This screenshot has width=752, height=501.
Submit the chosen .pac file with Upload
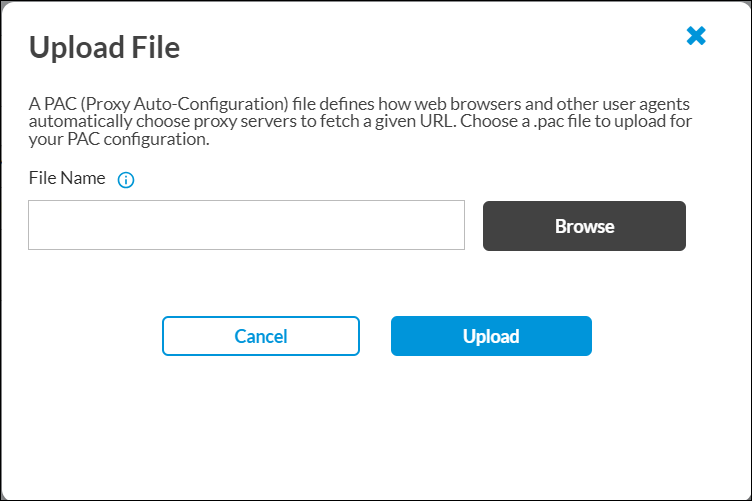pos(491,336)
